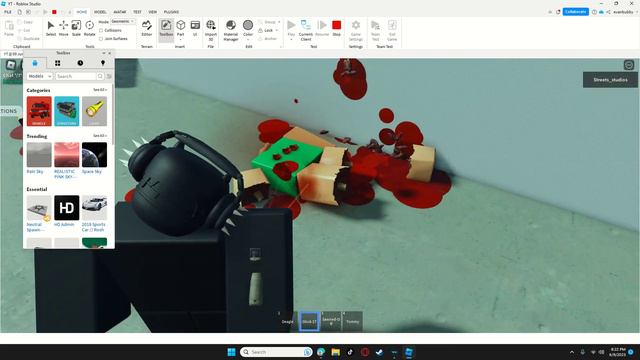Toggle the Collisions checkbox

pos(101,30)
